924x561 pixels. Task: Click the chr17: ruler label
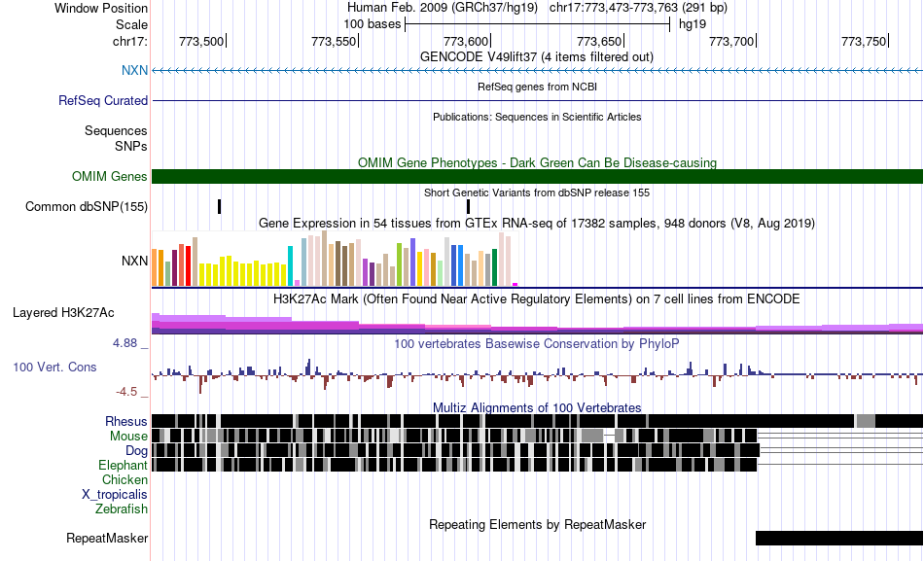[x=130, y=41]
